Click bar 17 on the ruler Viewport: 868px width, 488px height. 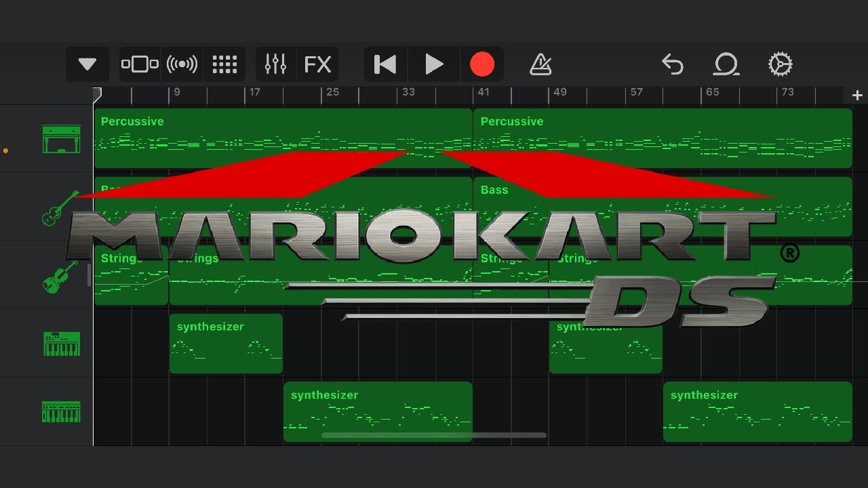[x=254, y=91]
